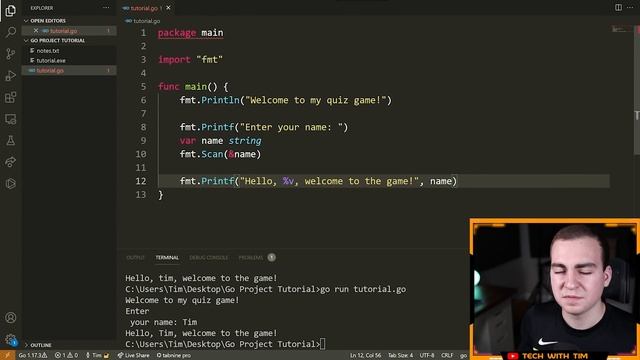Focus the terminal input prompt
The image size is (640, 360).
click(x=322, y=344)
